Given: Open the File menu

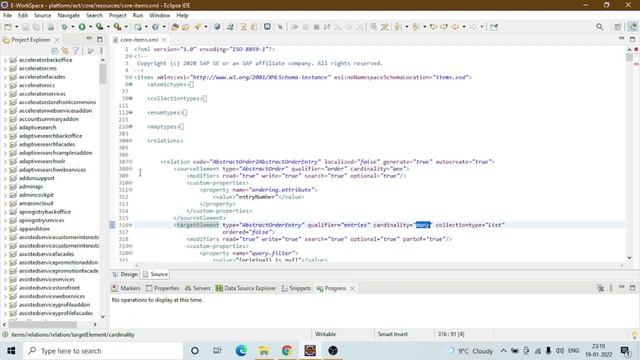Looking at the screenshot, I should [7, 15].
